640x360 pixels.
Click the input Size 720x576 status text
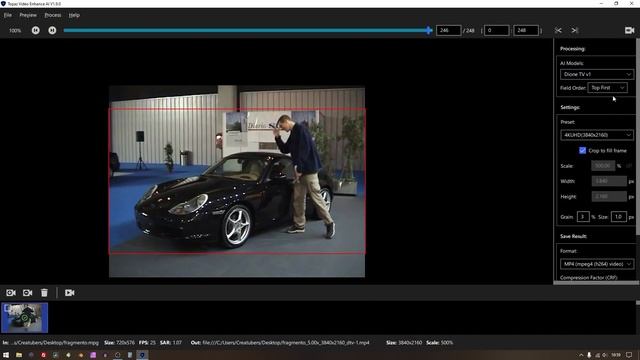(119, 342)
